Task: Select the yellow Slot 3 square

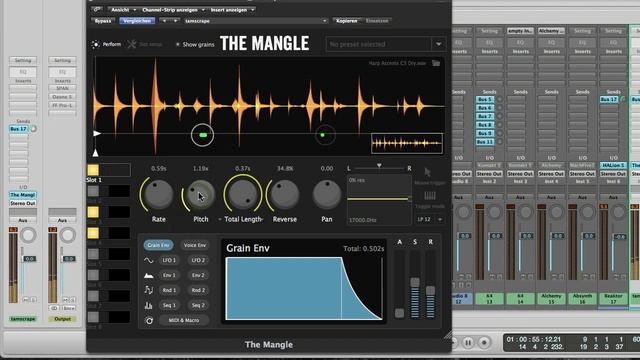Action: (x=93, y=212)
